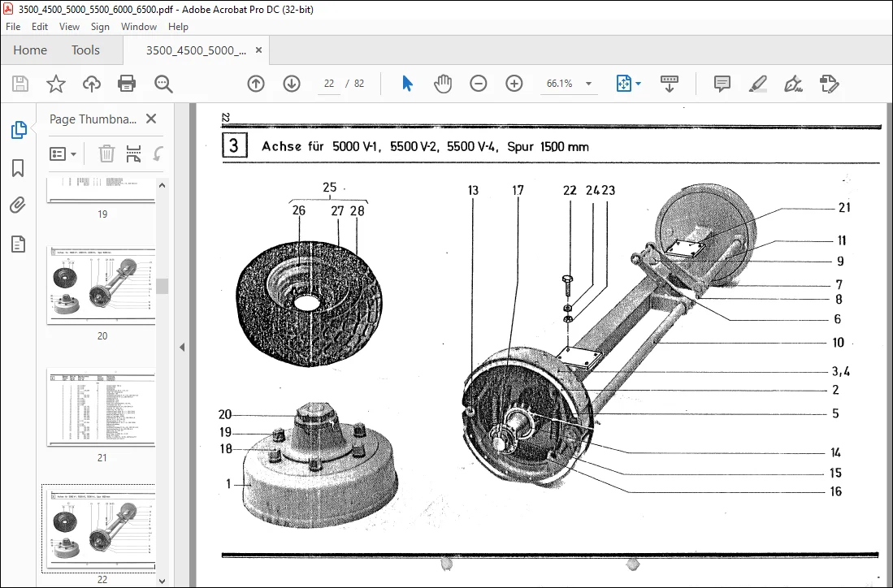Open the View menu
This screenshot has width=893, height=588.
click(x=69, y=27)
